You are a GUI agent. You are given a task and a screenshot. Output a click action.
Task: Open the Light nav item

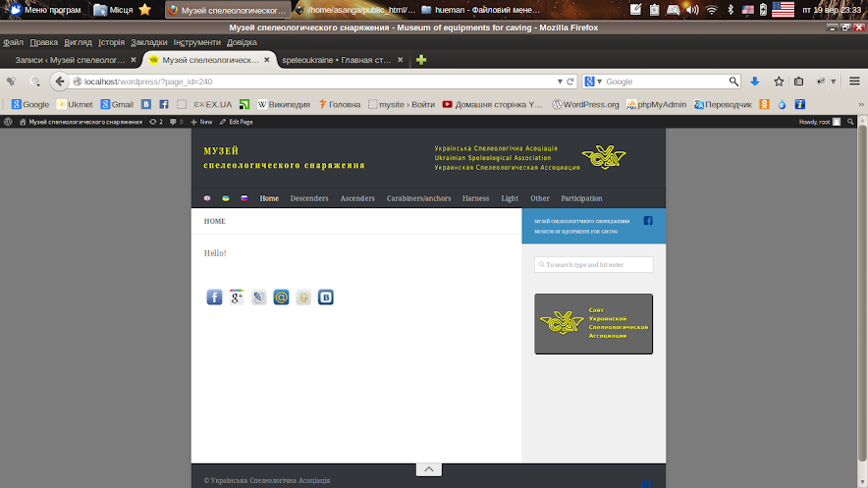(x=510, y=198)
